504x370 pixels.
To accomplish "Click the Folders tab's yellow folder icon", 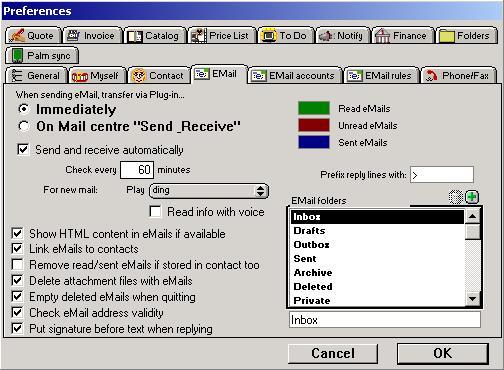I will coord(447,36).
